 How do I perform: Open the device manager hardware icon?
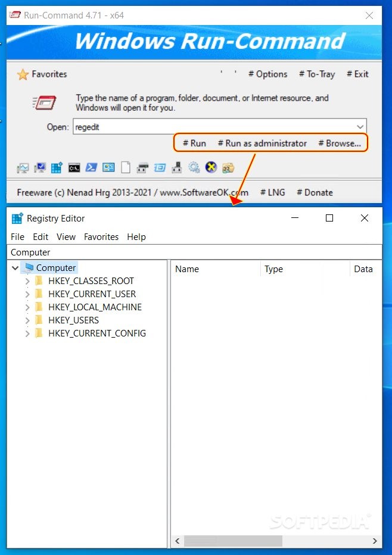(x=177, y=167)
